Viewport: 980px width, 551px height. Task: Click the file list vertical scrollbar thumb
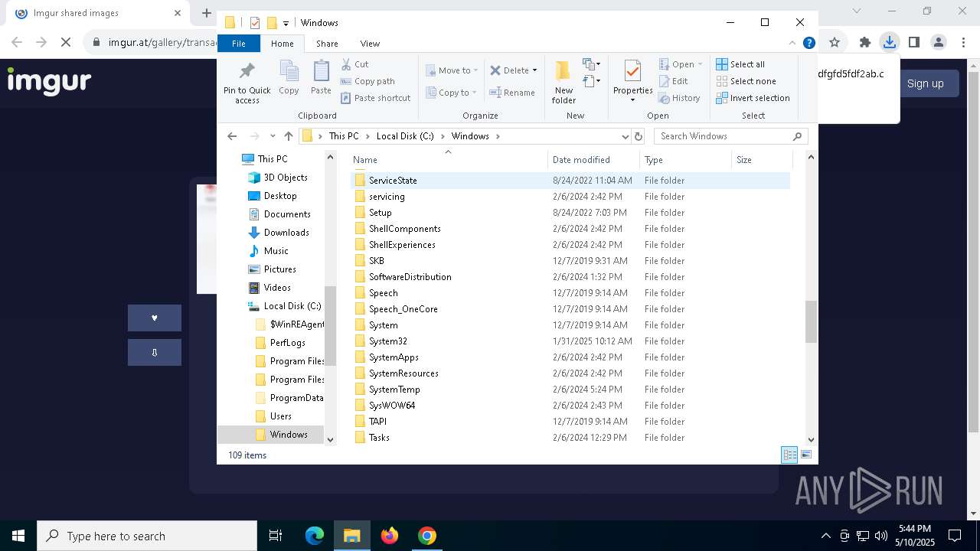811,321
